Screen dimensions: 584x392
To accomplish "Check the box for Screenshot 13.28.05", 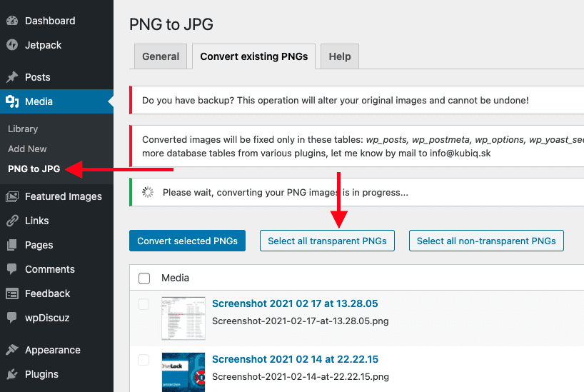I will click(144, 304).
